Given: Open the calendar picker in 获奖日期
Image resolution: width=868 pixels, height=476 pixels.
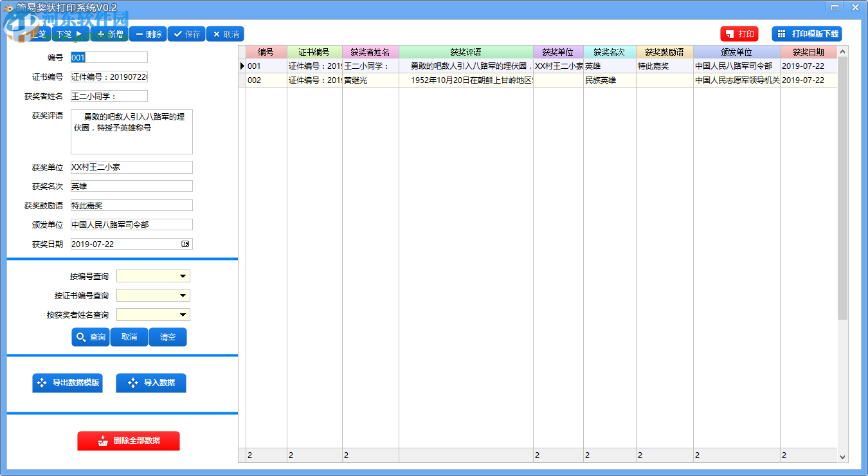Looking at the screenshot, I should (186, 244).
